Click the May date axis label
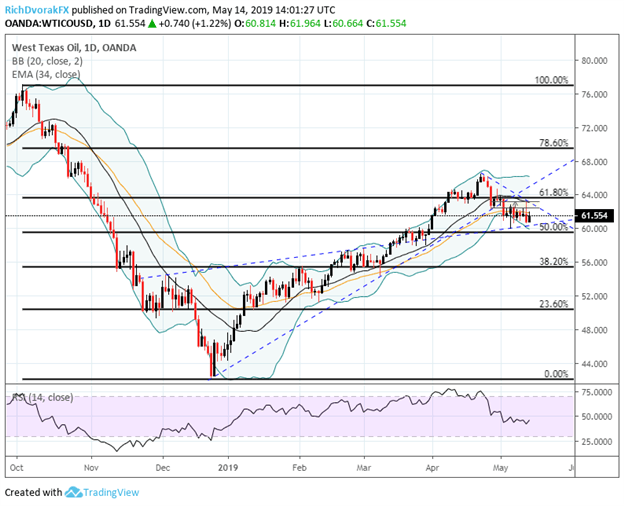Viewport: 624px width, 506px height. click(x=501, y=467)
